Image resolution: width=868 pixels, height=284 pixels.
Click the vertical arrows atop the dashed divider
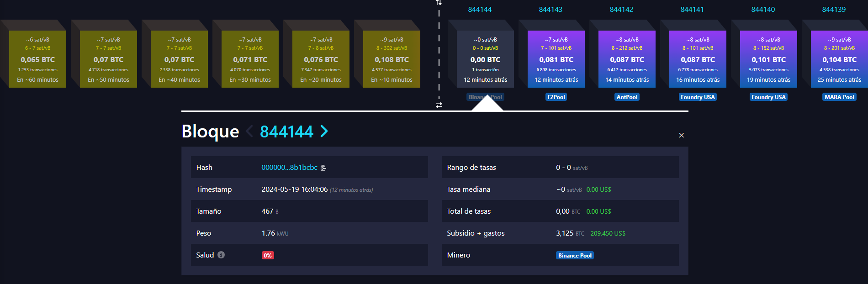point(439,3)
